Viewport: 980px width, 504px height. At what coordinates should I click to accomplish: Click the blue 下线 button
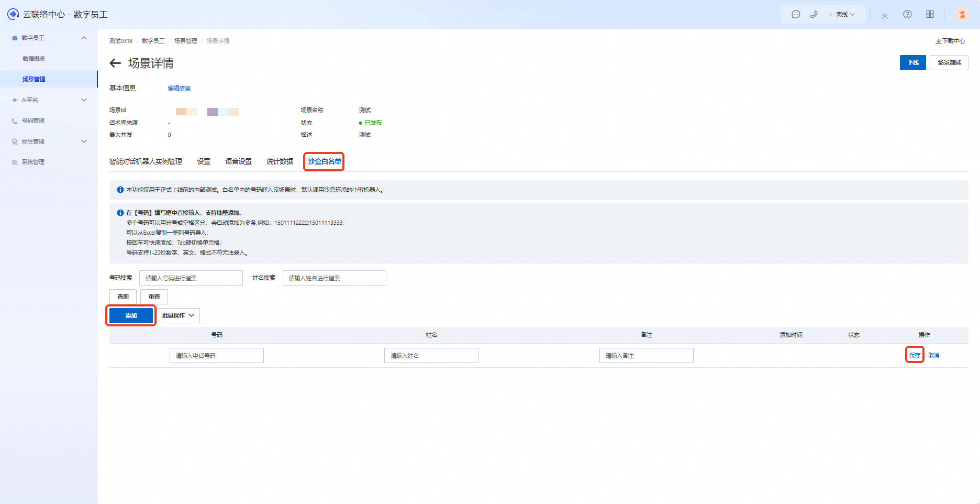pyautogui.click(x=913, y=62)
